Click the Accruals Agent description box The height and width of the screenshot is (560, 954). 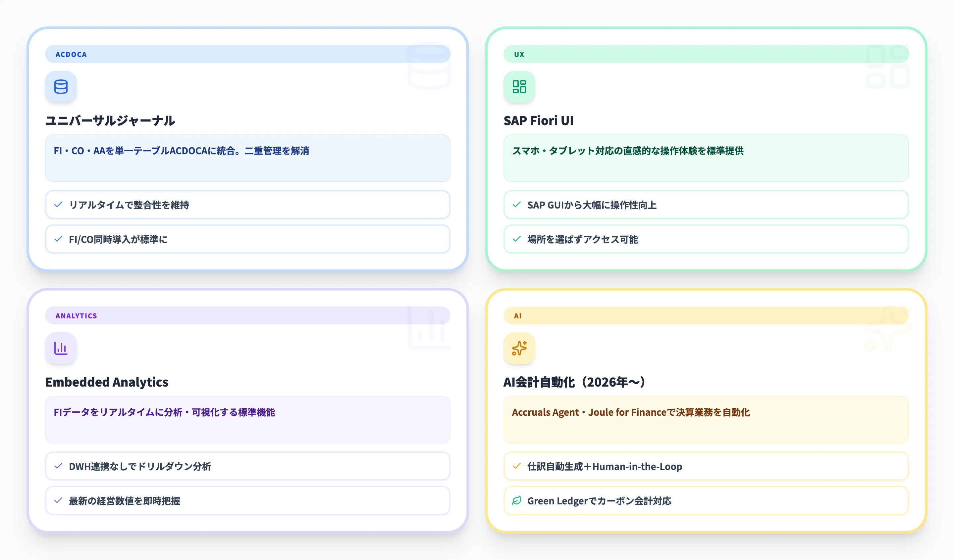pos(706,420)
